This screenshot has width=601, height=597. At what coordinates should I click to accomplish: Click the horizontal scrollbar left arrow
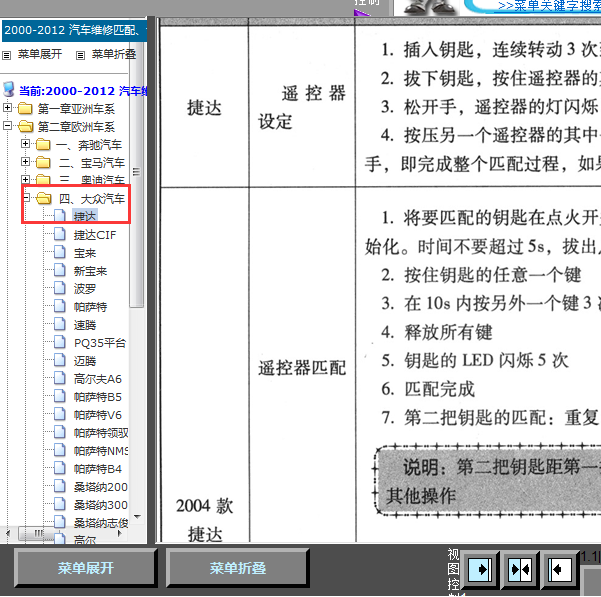pyautogui.click(x=8, y=533)
